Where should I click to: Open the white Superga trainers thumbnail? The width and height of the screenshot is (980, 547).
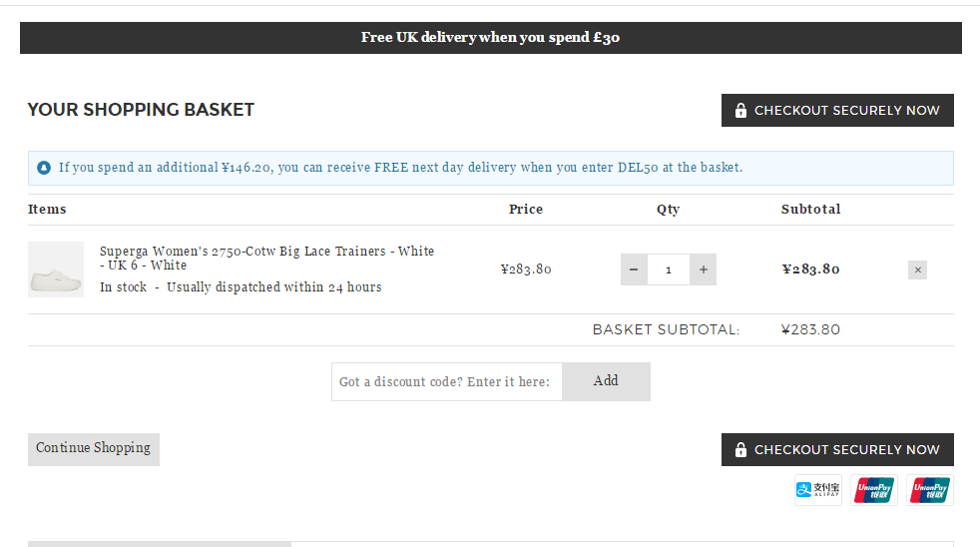coord(56,270)
